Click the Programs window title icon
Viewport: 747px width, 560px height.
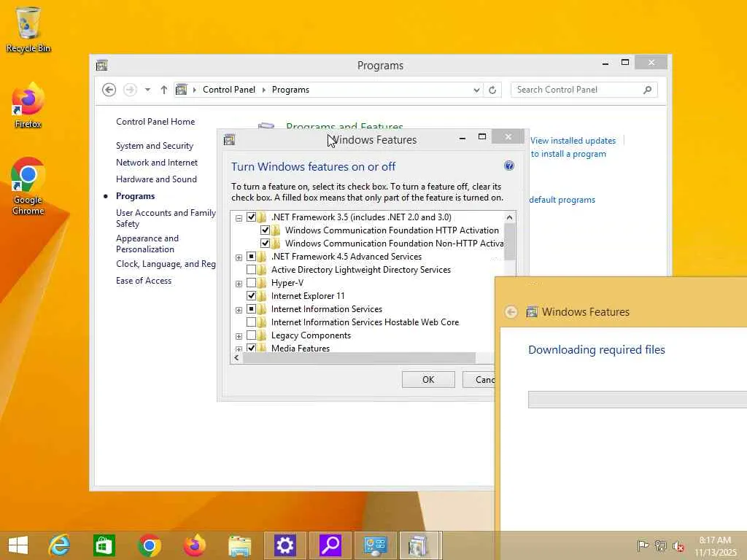[x=101, y=65]
